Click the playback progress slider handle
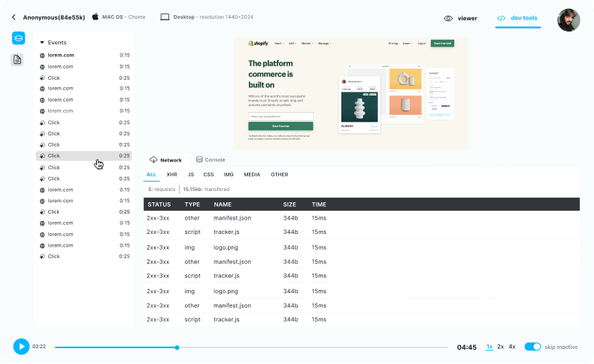Image resolution: width=594 pixels, height=364 pixels. pos(177,347)
